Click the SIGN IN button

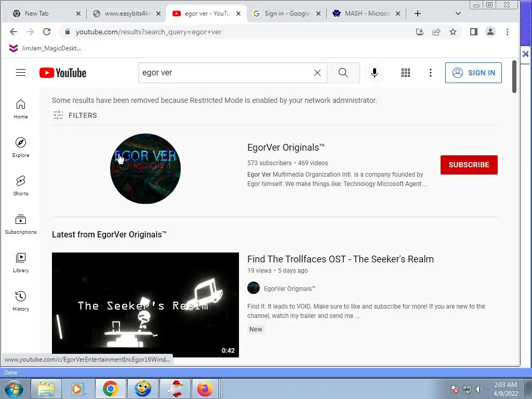pyautogui.click(x=473, y=73)
